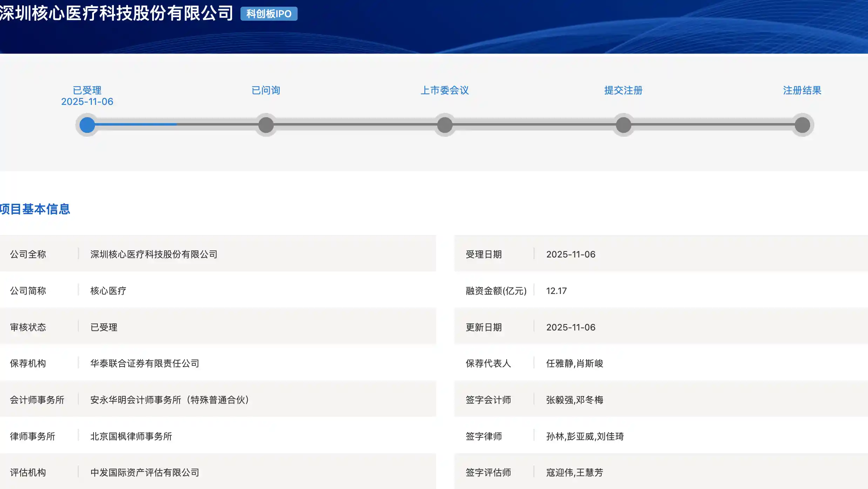Click the 审核状态 value 已受理
The width and height of the screenshot is (868, 489).
coord(103,327)
